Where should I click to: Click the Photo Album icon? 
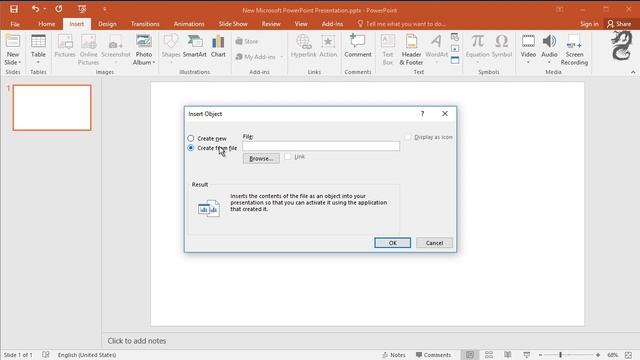(144, 41)
